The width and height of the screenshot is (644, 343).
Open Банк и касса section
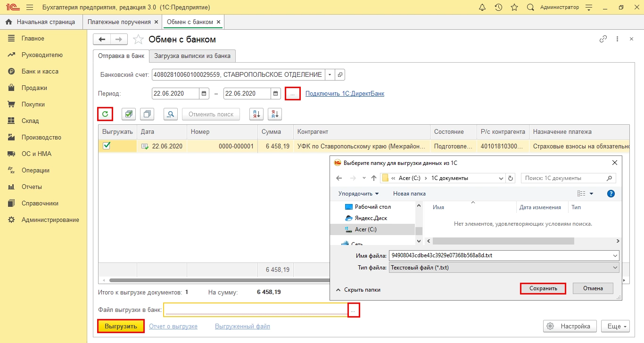click(40, 71)
